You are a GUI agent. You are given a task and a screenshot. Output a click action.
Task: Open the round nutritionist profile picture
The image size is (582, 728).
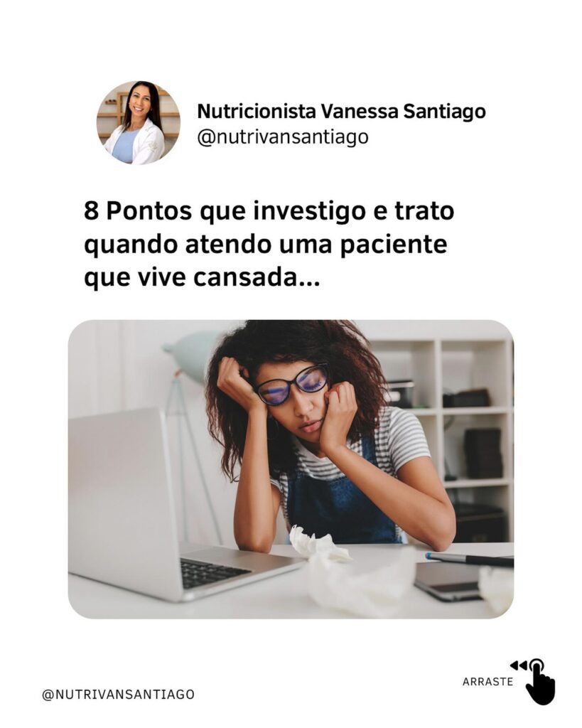(139, 123)
